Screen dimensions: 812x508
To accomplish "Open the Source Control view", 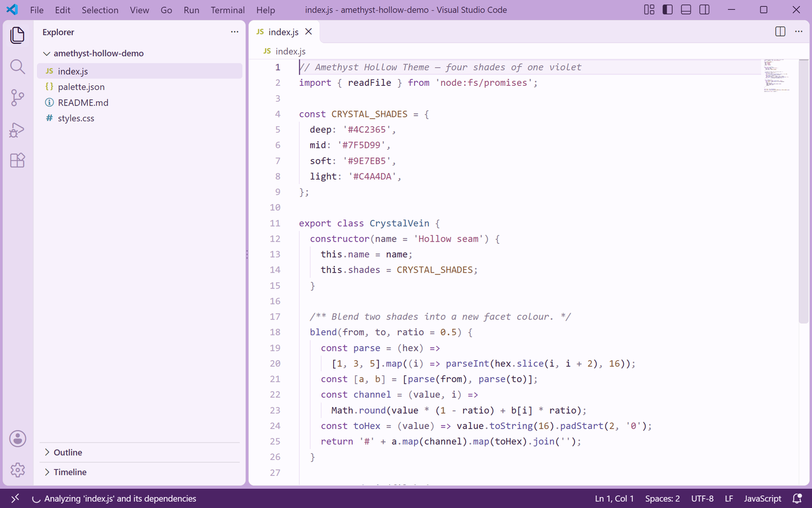I will (17, 98).
